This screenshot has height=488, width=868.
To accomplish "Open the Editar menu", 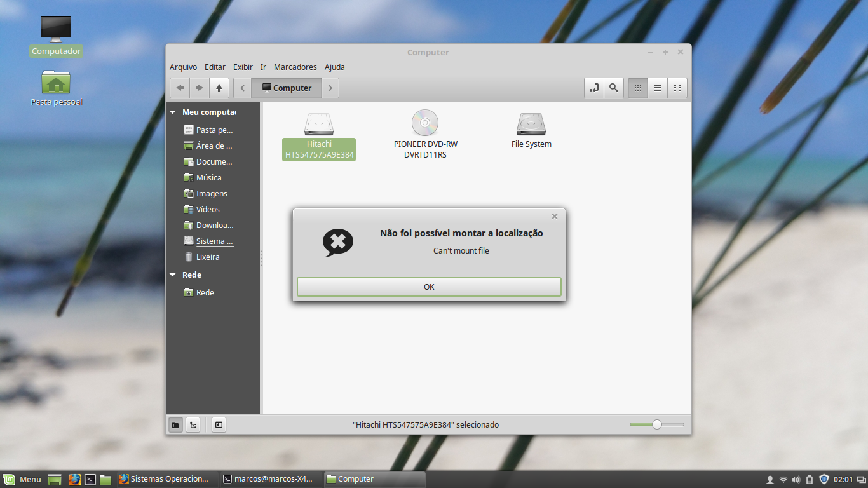I will [x=215, y=67].
